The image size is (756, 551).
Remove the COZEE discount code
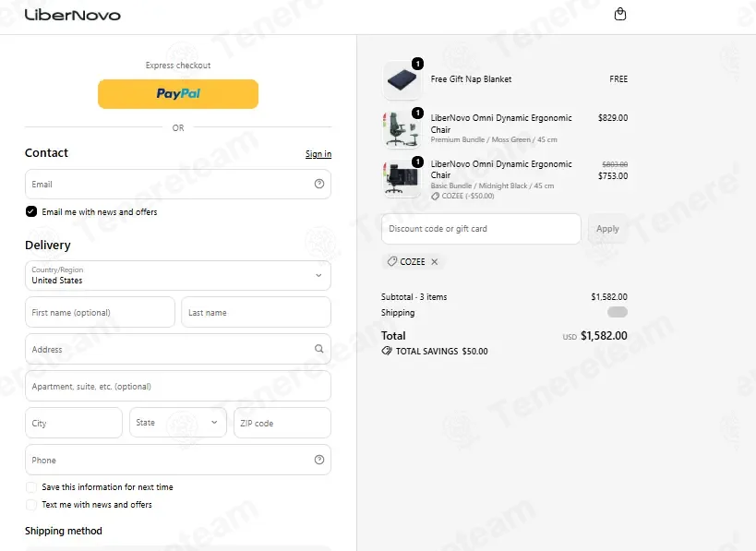coord(435,262)
